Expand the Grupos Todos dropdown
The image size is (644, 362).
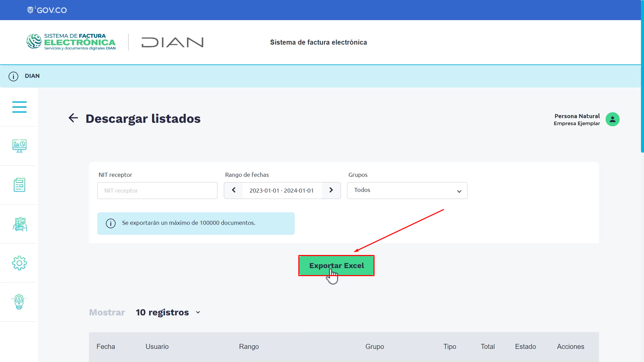point(407,191)
